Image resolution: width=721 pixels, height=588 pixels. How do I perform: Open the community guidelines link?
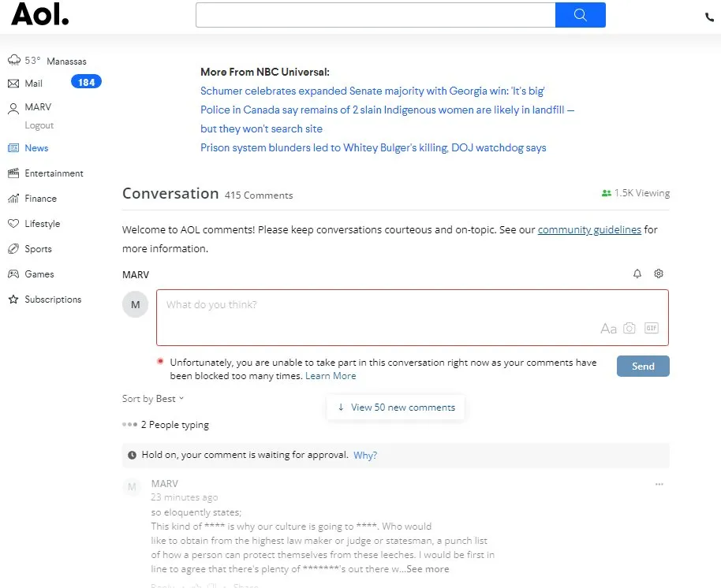click(x=589, y=230)
